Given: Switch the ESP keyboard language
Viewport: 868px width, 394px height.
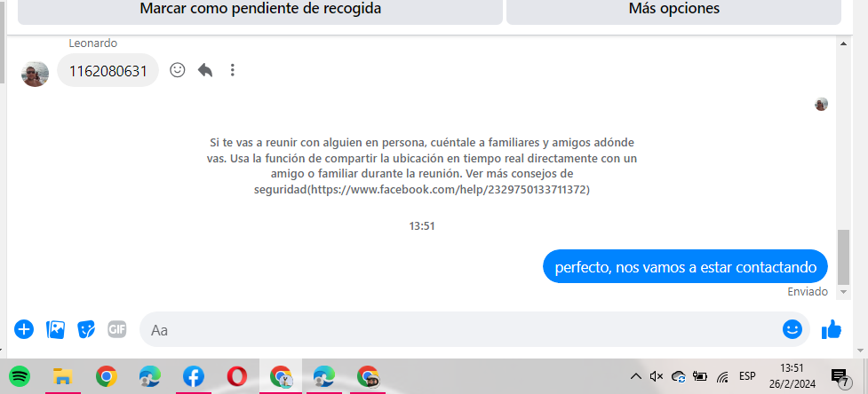Looking at the screenshot, I should (x=747, y=375).
